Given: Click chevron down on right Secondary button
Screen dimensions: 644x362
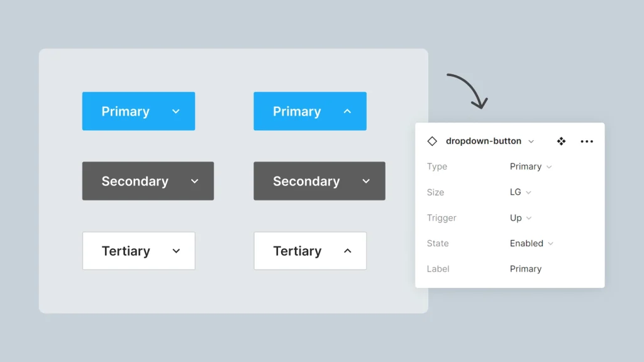Looking at the screenshot, I should [366, 182].
